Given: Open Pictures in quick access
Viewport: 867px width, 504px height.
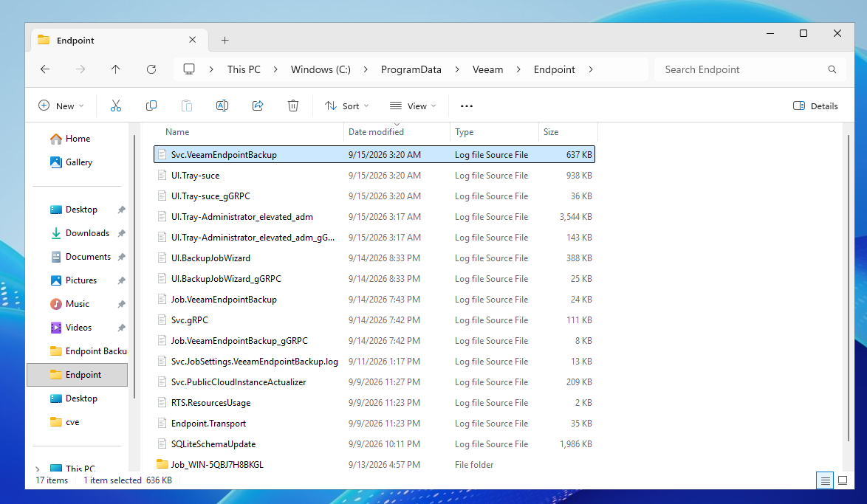Looking at the screenshot, I should 74,280.
